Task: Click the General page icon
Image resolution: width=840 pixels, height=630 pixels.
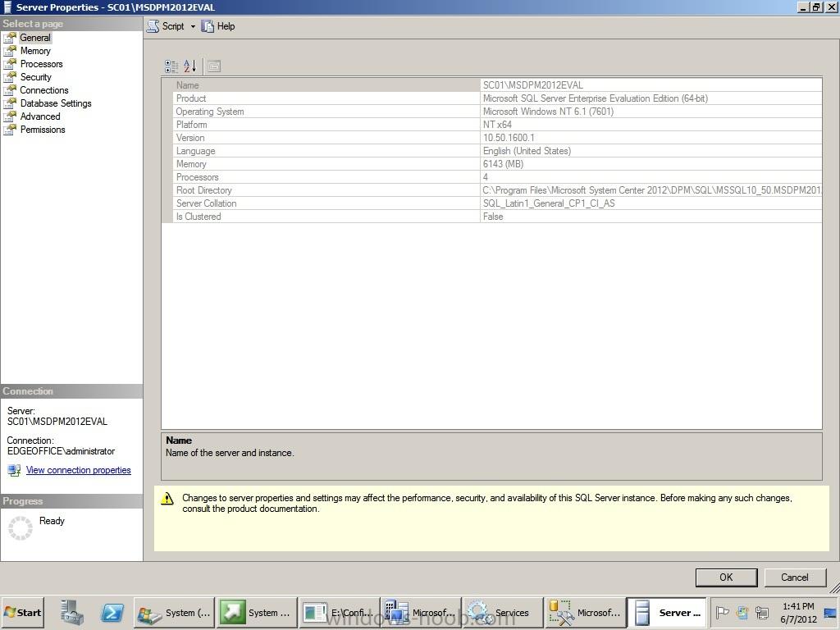Action: click(10, 38)
